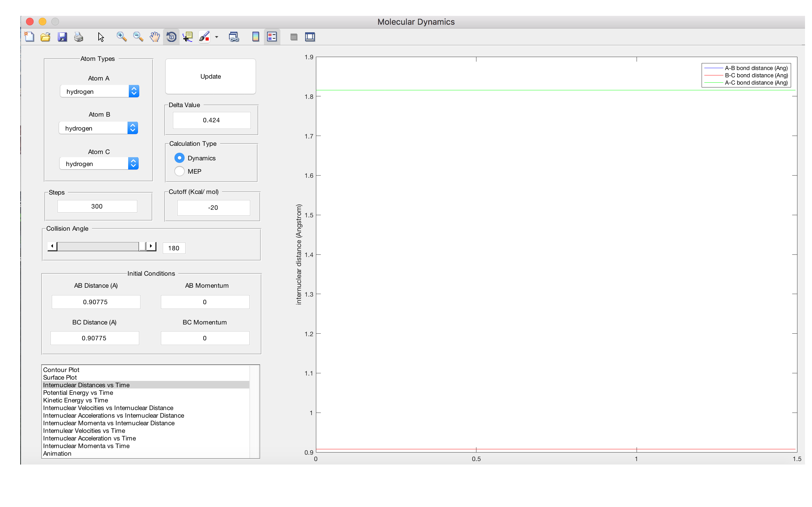This screenshot has height=507, width=812.
Task: Choose Potential Energy vs Time entry
Action: 78,393
